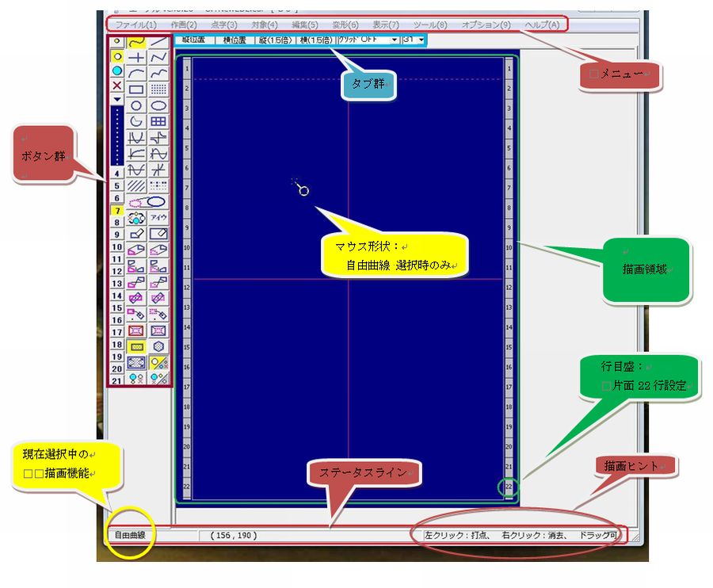Select the ellipse drawing tool
Screen dimensions: 713x588
[x=159, y=105]
